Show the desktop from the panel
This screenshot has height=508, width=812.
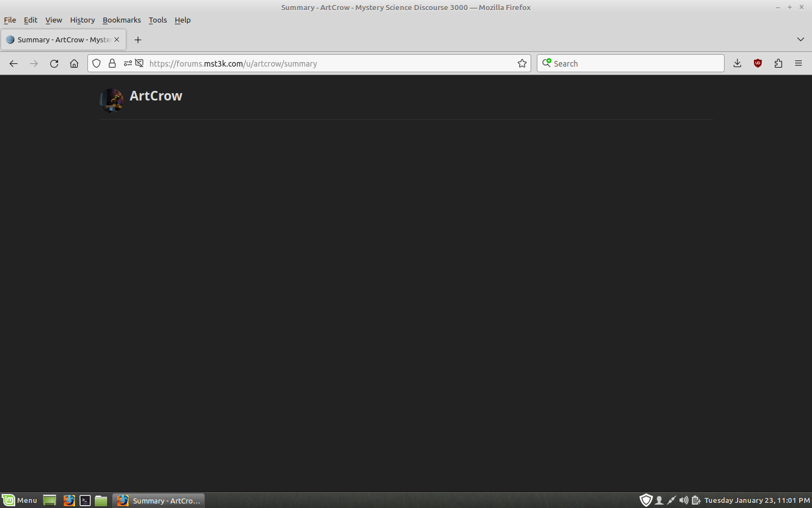(x=50, y=500)
